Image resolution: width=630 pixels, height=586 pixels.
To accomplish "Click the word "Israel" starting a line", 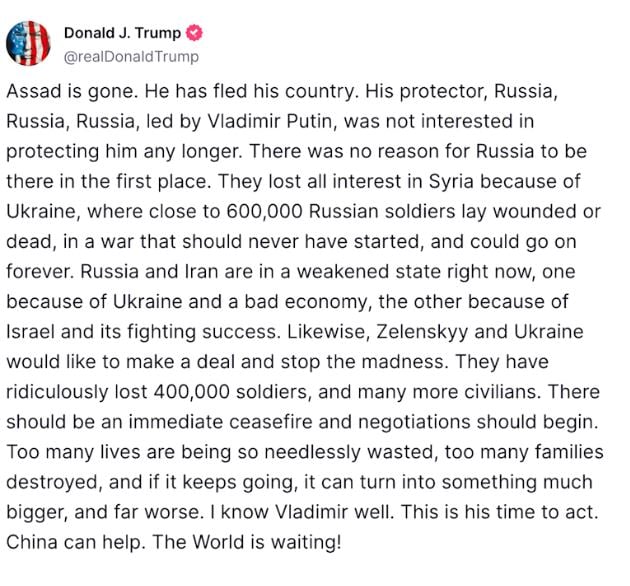I will coord(30,332).
